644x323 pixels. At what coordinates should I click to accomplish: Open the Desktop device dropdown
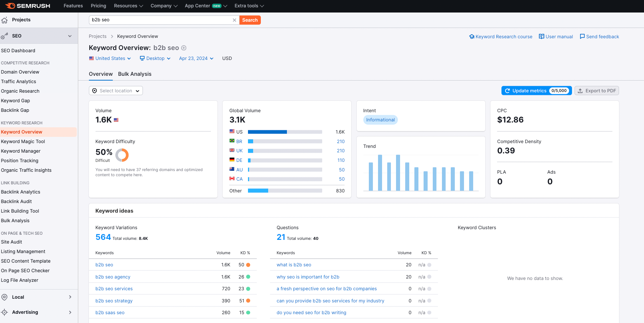coord(155,58)
